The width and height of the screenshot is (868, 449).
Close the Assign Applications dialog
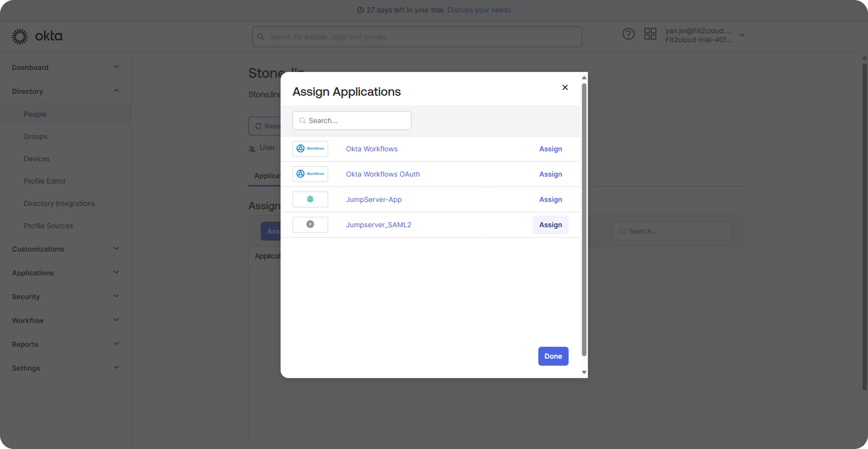point(565,87)
